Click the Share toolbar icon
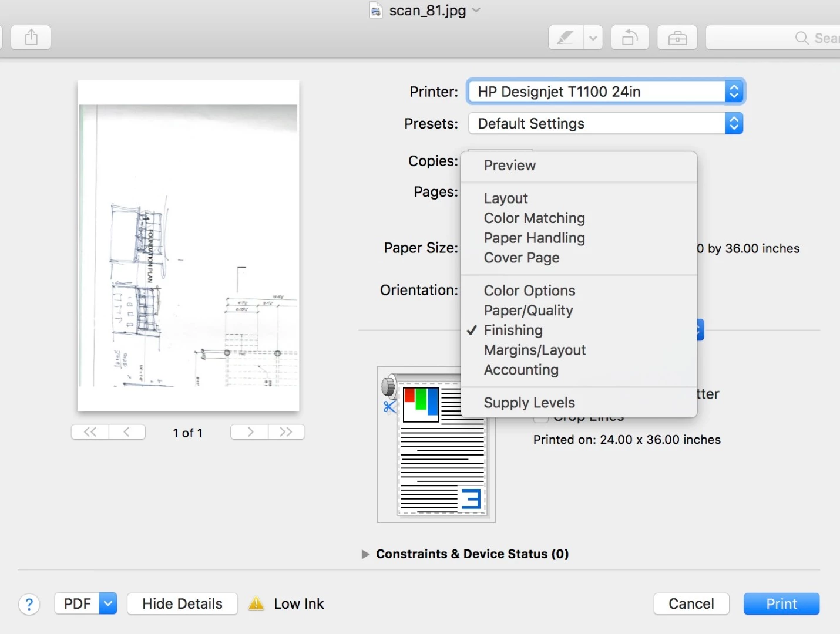 (x=31, y=38)
